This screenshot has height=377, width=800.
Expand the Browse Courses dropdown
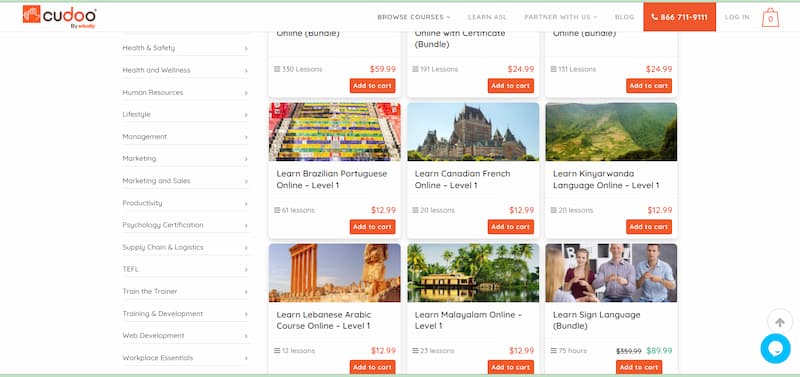(x=414, y=17)
